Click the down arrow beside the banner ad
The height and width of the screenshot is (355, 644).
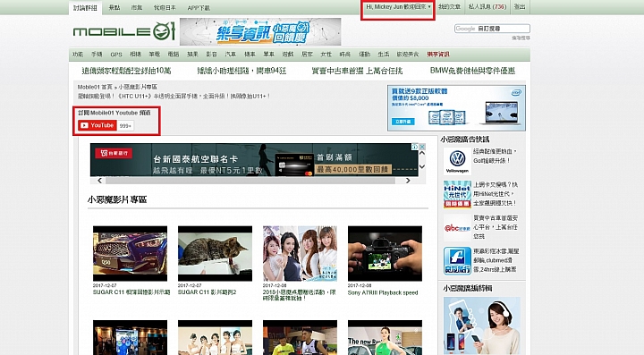click(422, 166)
